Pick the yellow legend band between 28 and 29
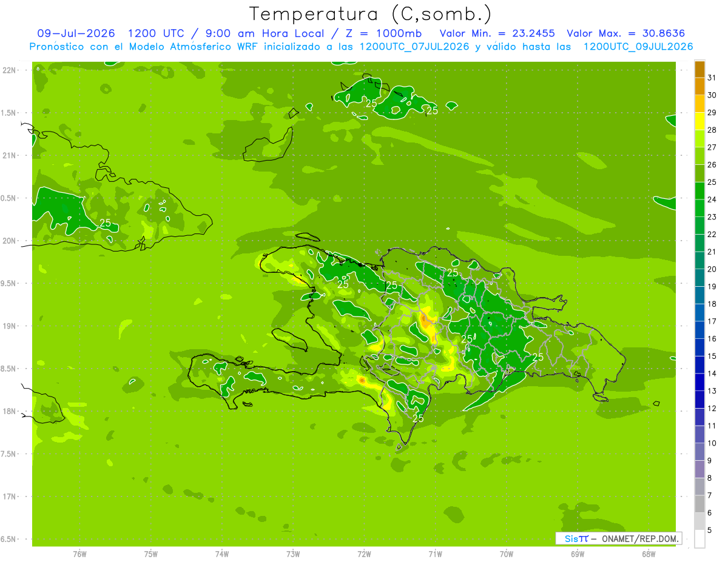This screenshot has height=562, width=728. pos(699,121)
